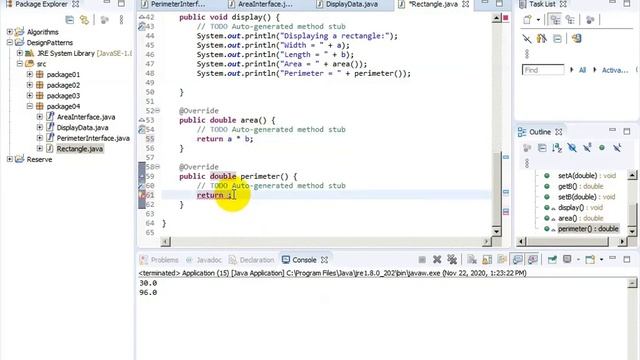Toggle Show Console on Standard Out

coord(517,260)
